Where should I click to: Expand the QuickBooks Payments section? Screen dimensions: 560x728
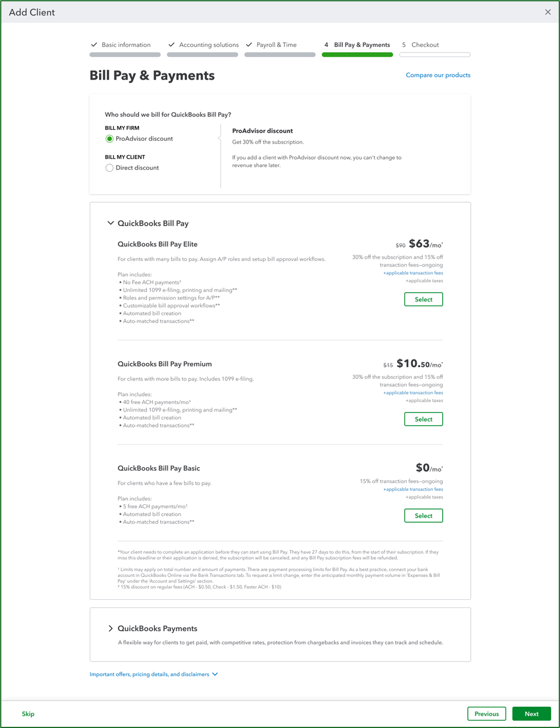110,628
